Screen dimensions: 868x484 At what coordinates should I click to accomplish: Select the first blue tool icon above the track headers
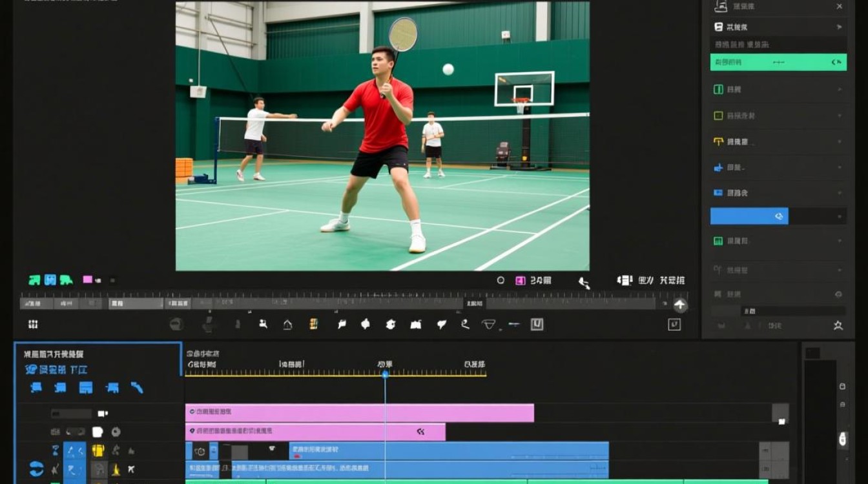[x=36, y=387]
